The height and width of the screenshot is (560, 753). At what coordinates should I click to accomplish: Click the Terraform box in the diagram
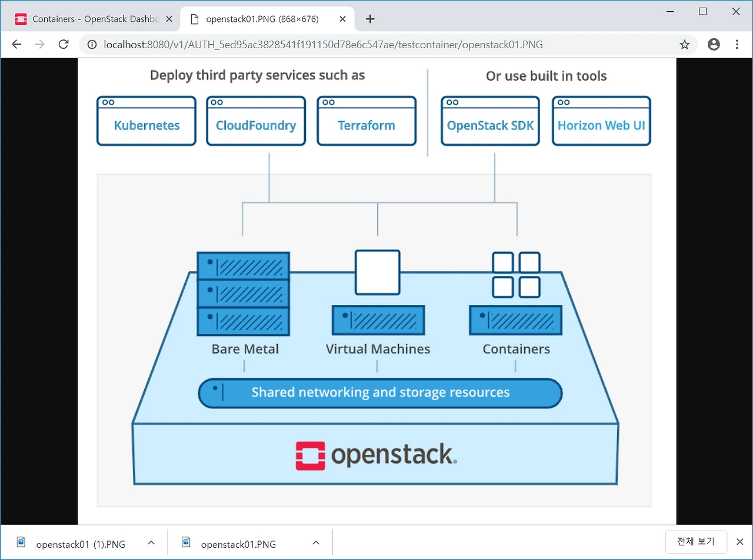(x=366, y=121)
